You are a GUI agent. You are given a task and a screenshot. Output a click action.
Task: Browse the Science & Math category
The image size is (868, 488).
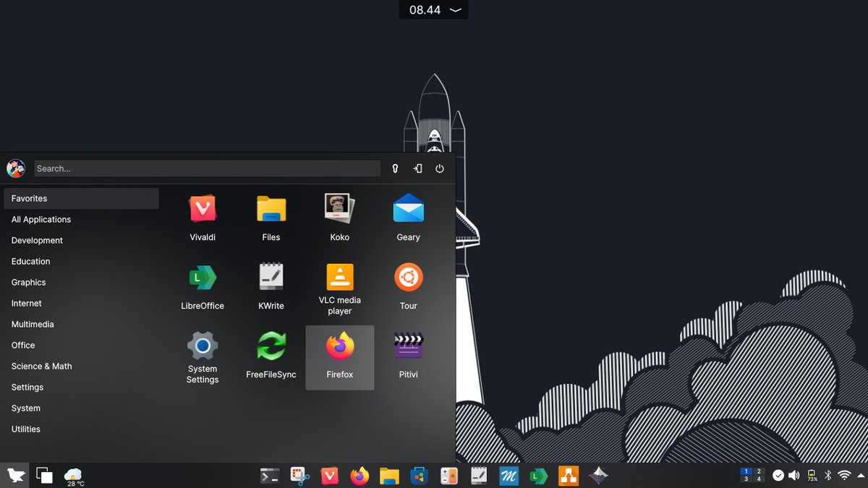[x=81, y=366]
